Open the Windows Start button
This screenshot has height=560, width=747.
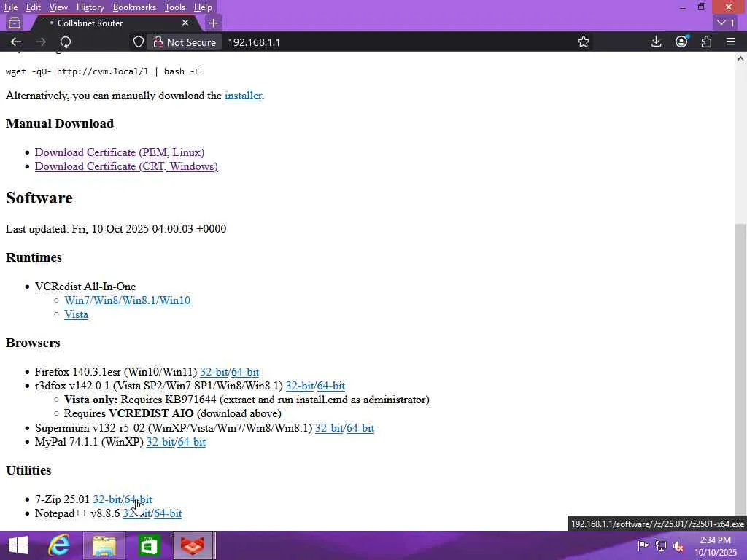18,545
